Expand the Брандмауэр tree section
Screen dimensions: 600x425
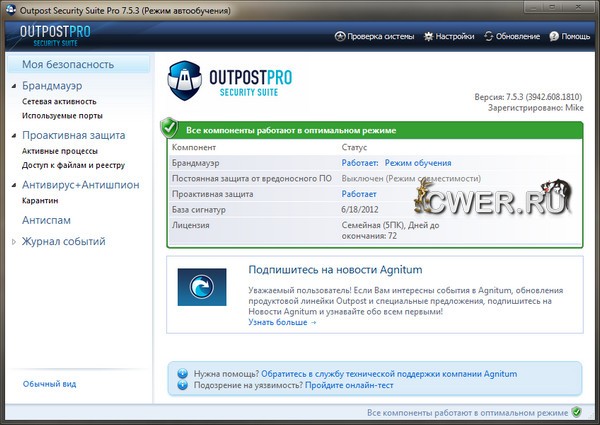tap(13, 86)
